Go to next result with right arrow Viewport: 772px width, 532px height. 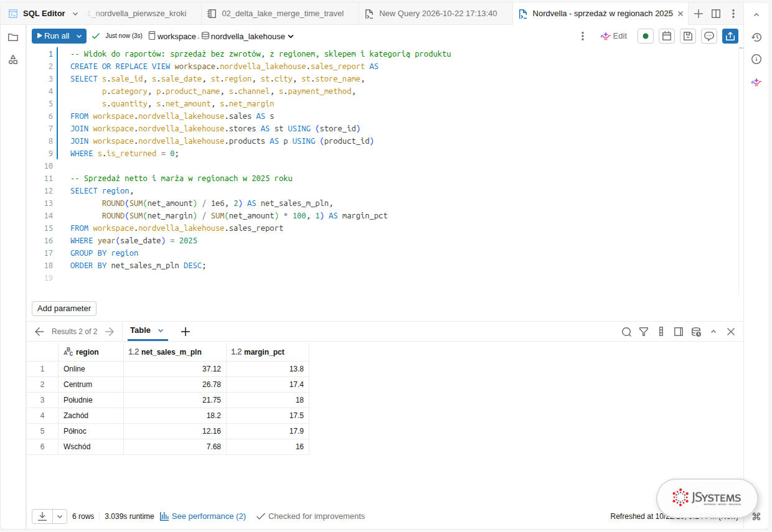coord(110,332)
